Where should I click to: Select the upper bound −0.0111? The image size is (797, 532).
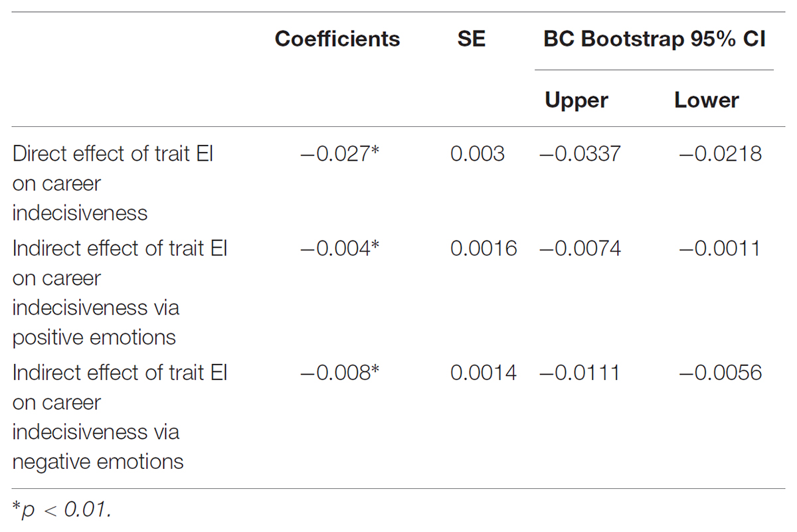(578, 373)
